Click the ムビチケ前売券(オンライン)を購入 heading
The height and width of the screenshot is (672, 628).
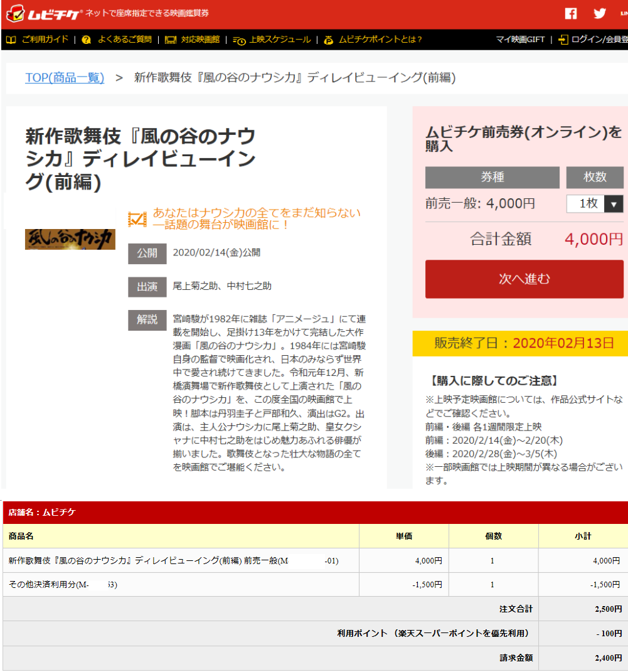[x=523, y=139]
